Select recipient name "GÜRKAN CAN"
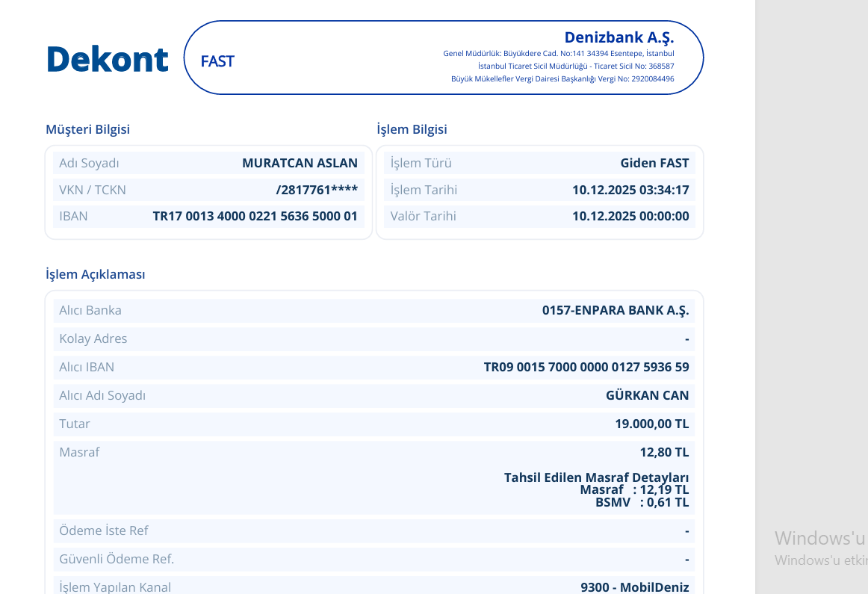868x594 pixels. click(x=647, y=395)
